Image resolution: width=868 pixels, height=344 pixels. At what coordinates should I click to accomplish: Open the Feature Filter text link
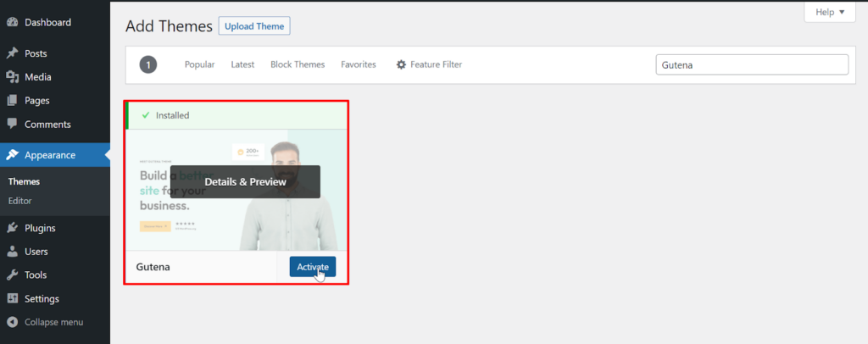437,64
